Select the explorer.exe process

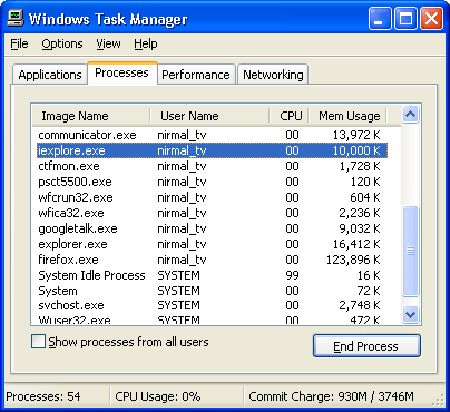pos(212,244)
